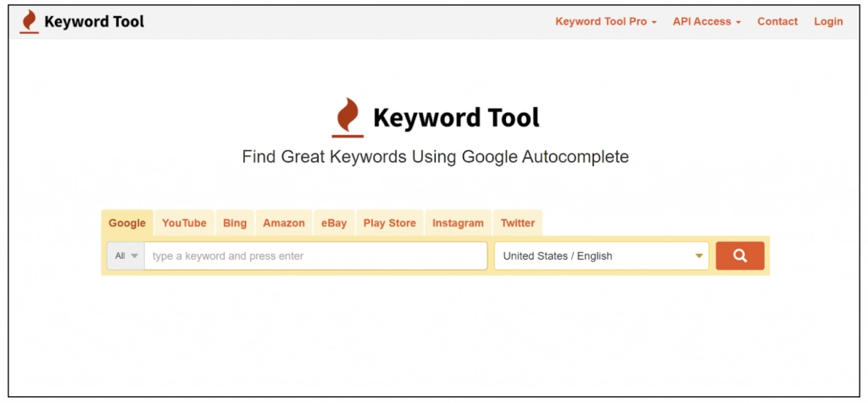Open the Contact page link
Image resolution: width=868 pixels, height=403 pixels.
[x=777, y=22]
